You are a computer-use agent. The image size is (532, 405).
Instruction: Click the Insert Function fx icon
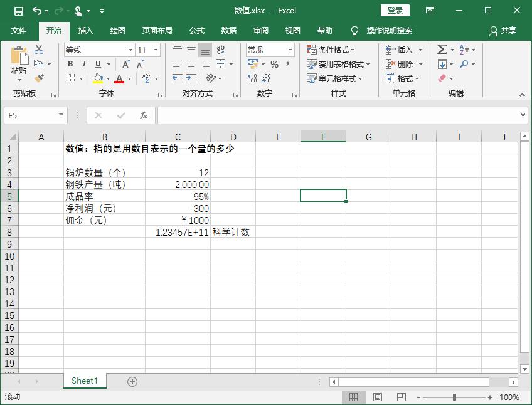pyautogui.click(x=143, y=115)
